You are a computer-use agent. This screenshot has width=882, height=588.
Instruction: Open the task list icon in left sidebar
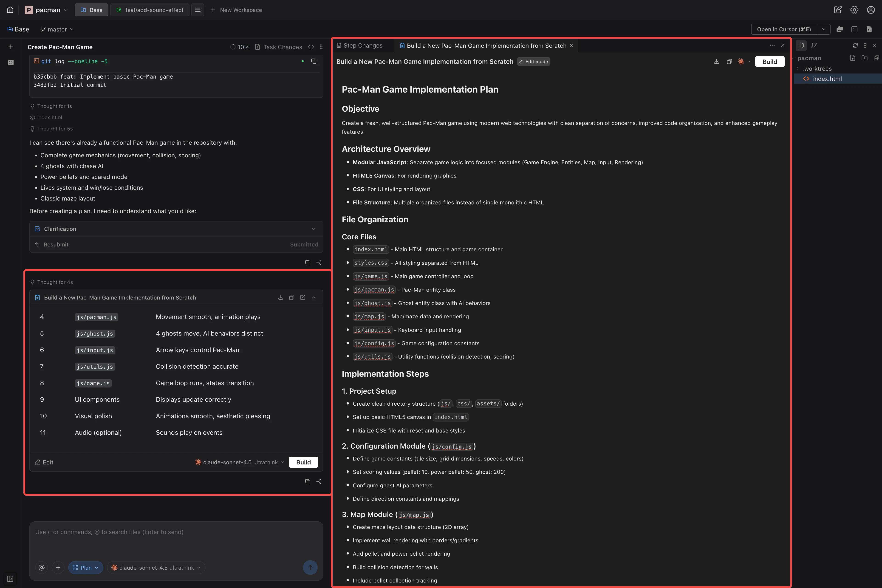coord(11,62)
